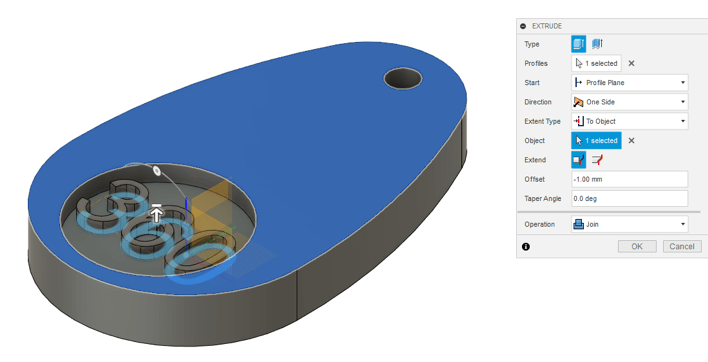Confirm extrude with the OK button

(x=637, y=246)
